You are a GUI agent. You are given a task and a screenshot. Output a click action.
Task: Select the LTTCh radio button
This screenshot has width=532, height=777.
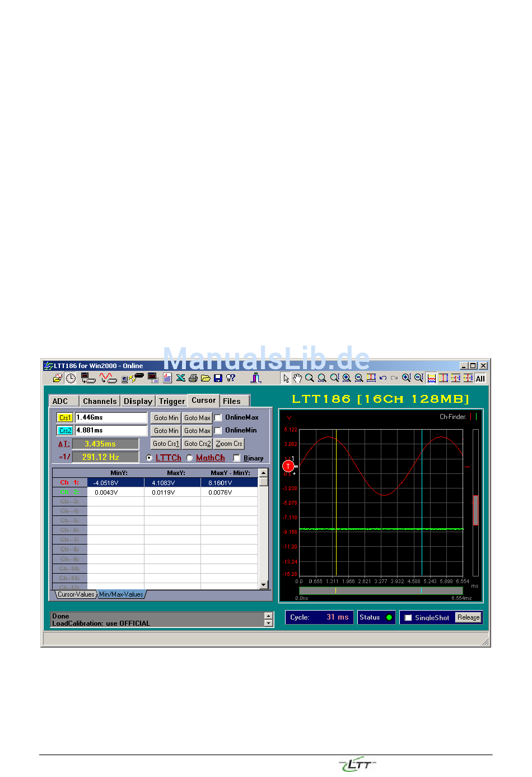(149, 458)
